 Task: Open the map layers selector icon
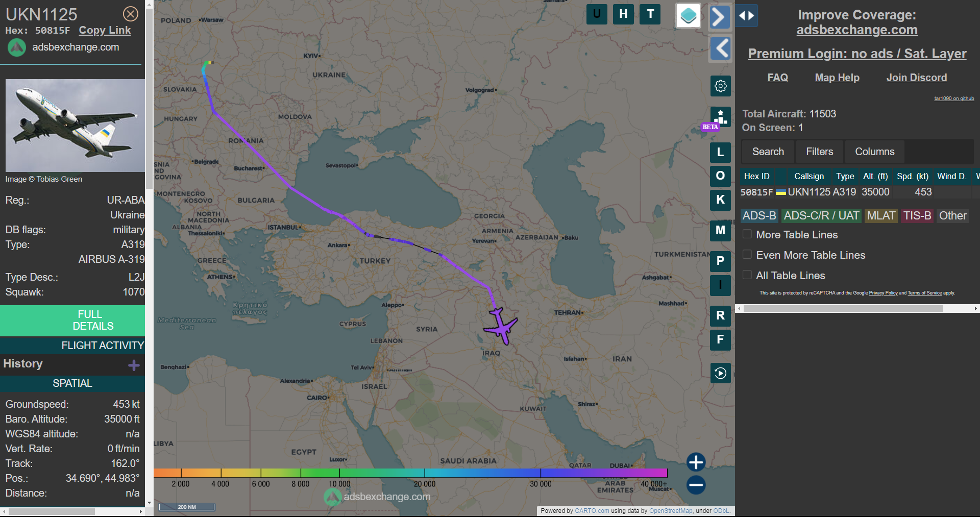point(688,16)
